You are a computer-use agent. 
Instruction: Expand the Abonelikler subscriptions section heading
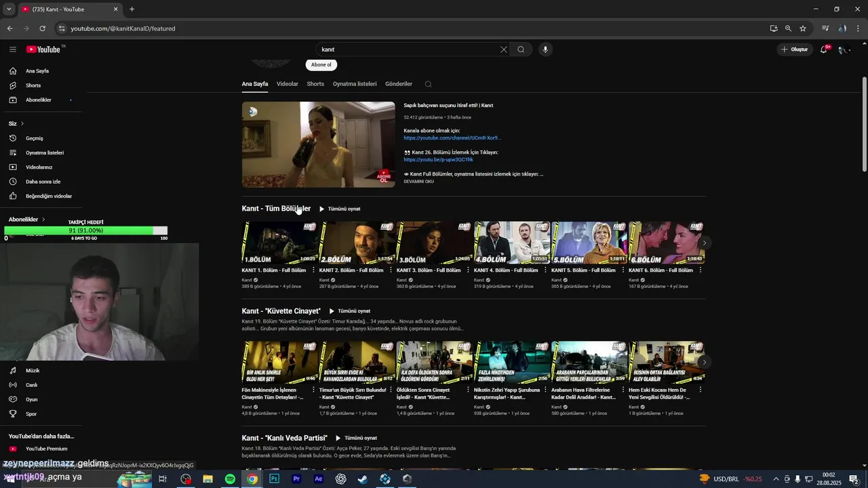coord(27,220)
